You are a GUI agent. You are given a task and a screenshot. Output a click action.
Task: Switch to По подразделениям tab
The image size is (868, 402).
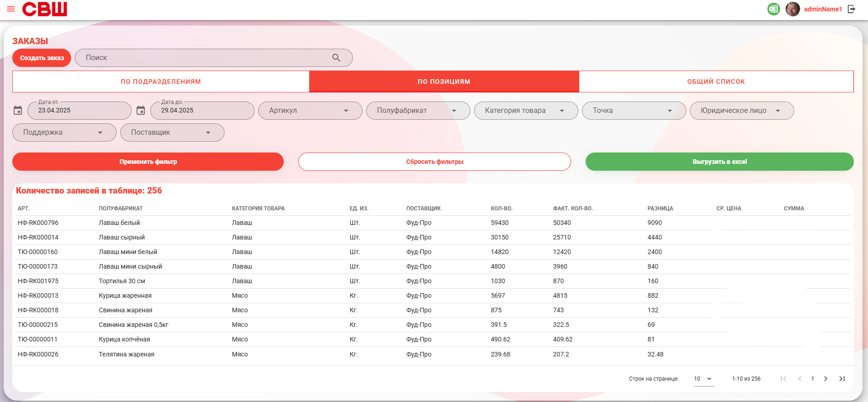pos(161,81)
